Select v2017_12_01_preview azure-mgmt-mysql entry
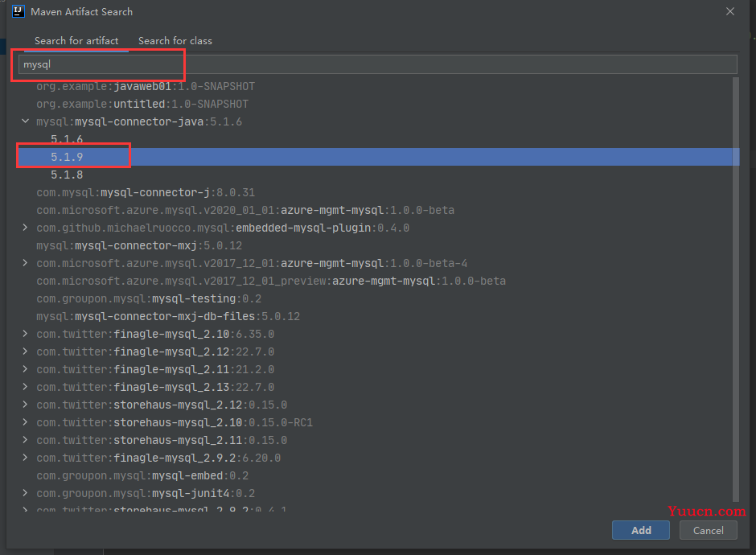 [271, 281]
